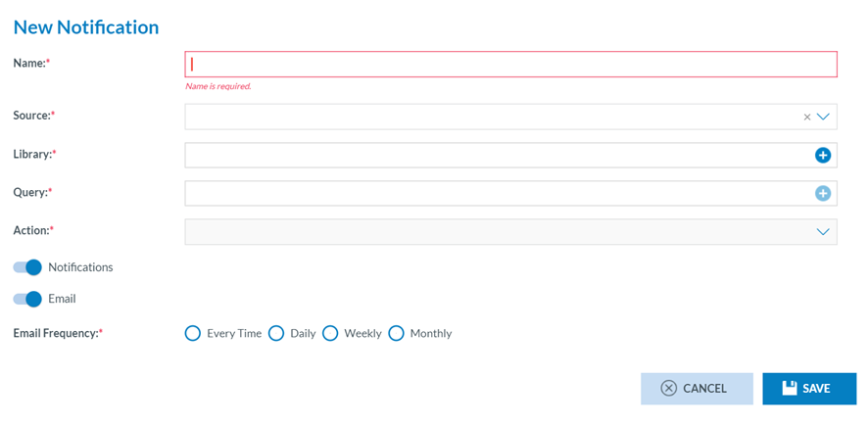
Task: Select the Every Time email frequency
Action: tap(193, 333)
